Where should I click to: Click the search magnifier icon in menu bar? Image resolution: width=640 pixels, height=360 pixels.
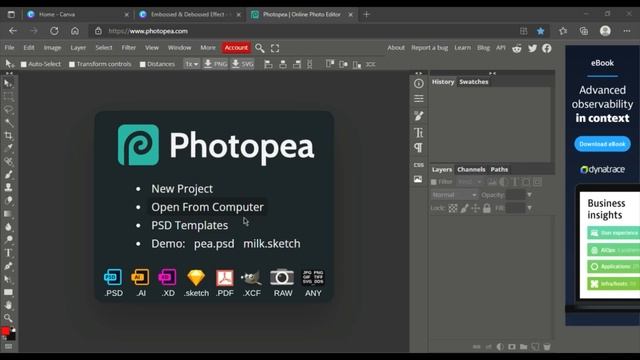coord(260,48)
